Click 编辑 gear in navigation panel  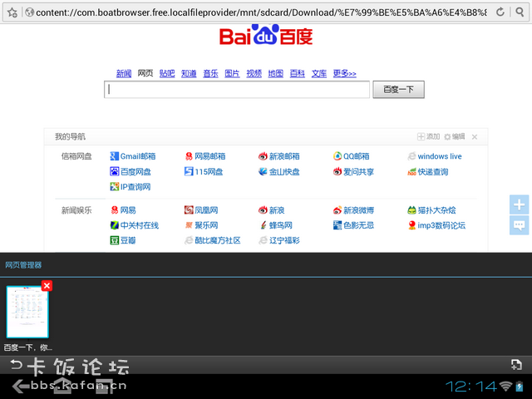[x=455, y=136]
